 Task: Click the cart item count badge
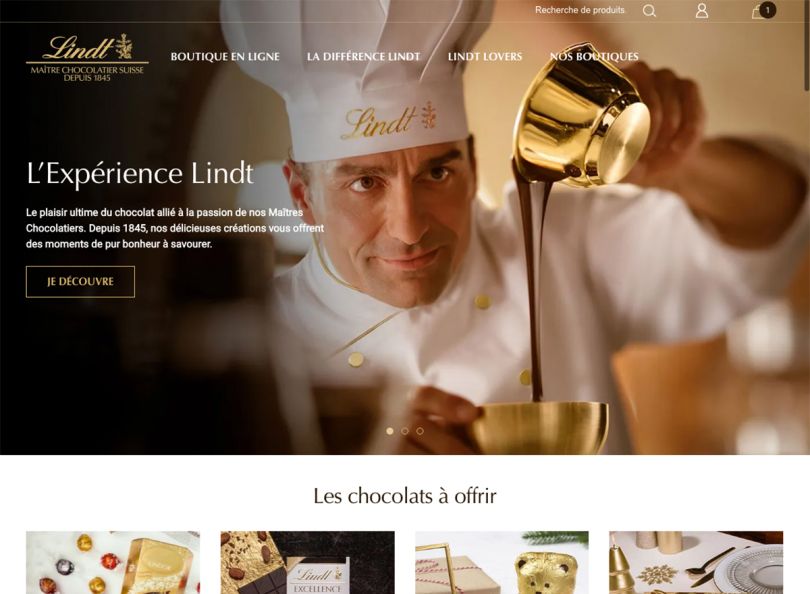pos(768,10)
